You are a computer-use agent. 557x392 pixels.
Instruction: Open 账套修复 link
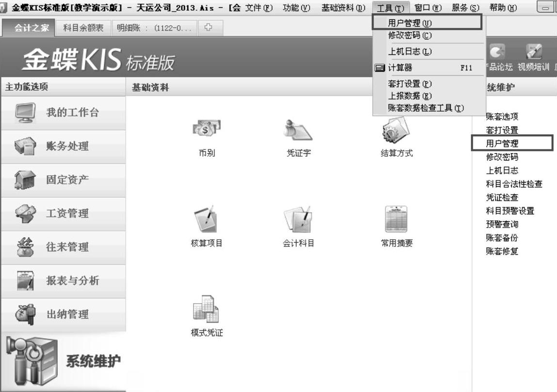coord(502,251)
